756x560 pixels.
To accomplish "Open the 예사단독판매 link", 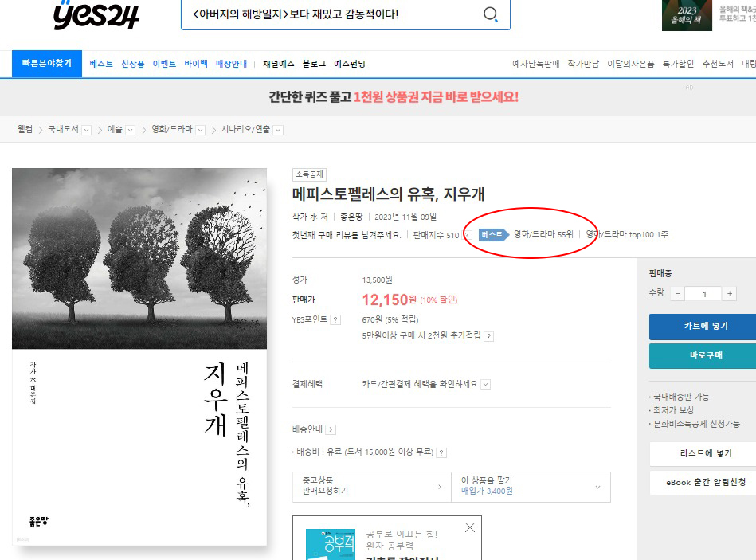I will pyautogui.click(x=535, y=64).
